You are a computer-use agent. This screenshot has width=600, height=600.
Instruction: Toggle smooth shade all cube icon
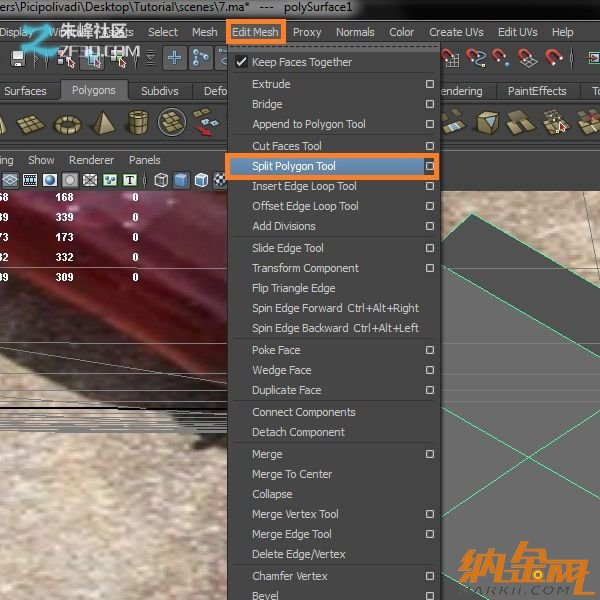pos(181,181)
